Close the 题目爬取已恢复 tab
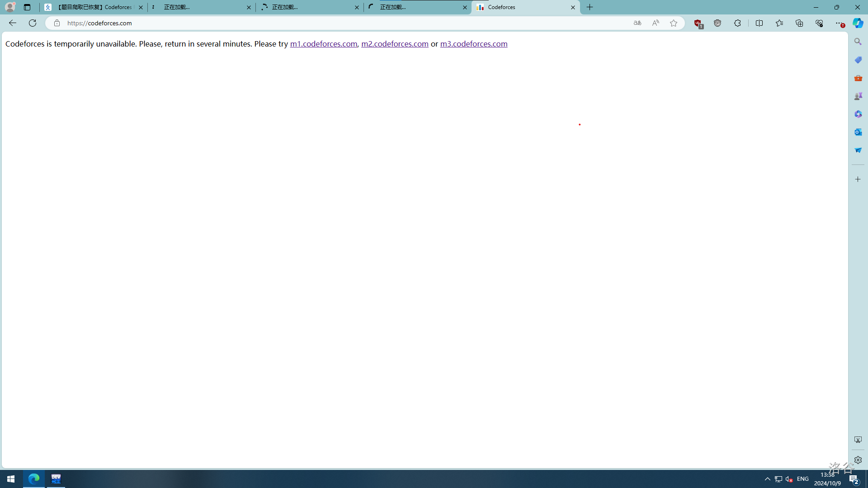Screen dimensions: 868x488 click(x=141, y=7)
